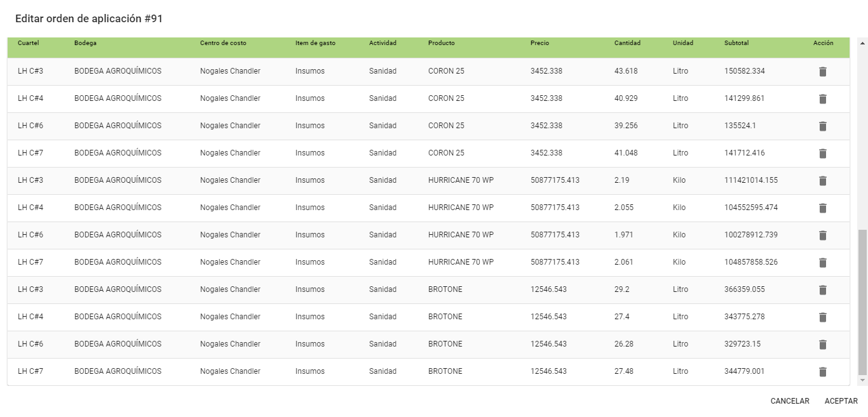Screen dimensions: 868x417
Task: Click quantity cell 39.256
Action: coord(626,126)
